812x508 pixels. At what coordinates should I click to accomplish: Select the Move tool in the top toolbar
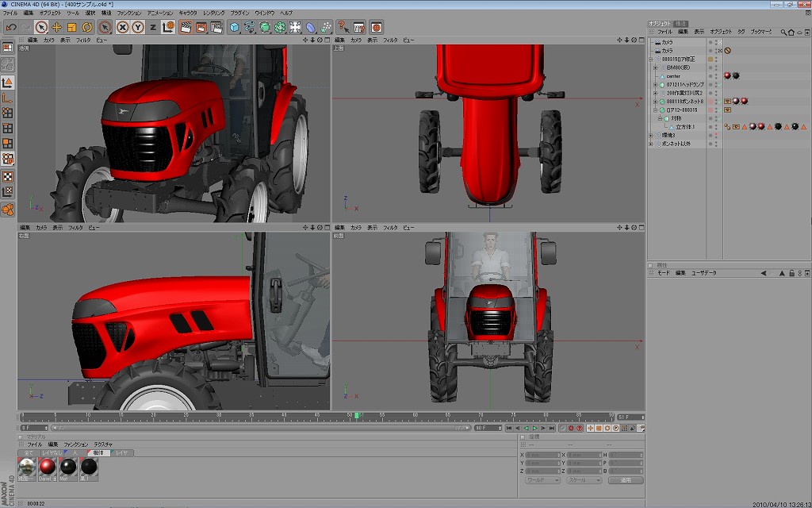click(x=56, y=27)
